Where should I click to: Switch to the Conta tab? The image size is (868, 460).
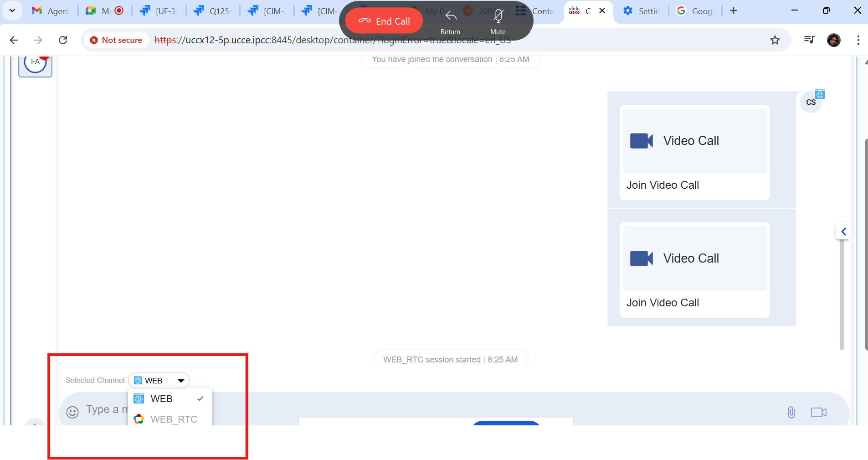pos(535,11)
